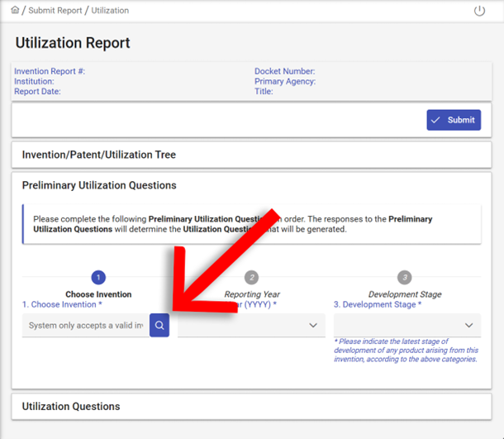Click the invention search magnifier button
The height and width of the screenshot is (439, 504).
159,325
